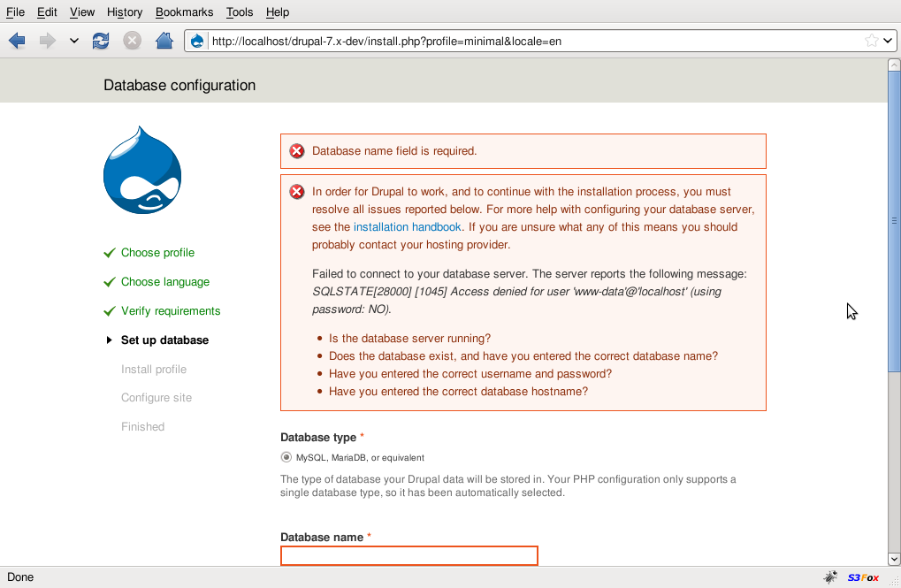
Task: Expand the address bar URL dropdown
Action: point(888,41)
